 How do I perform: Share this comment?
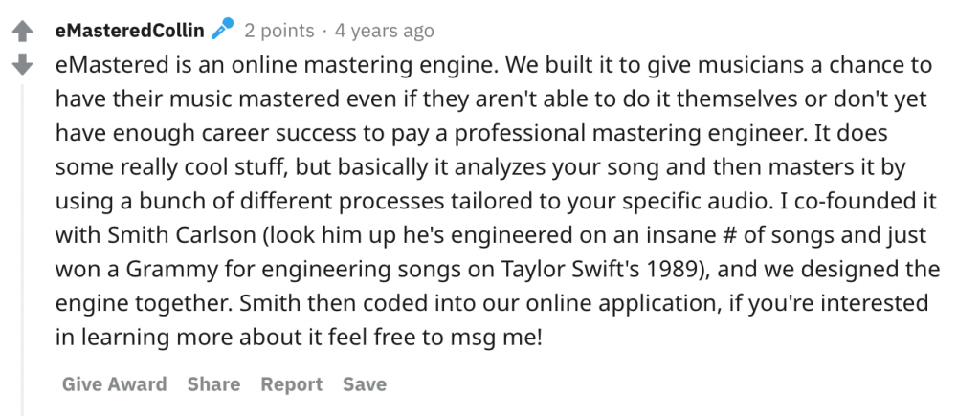213,384
